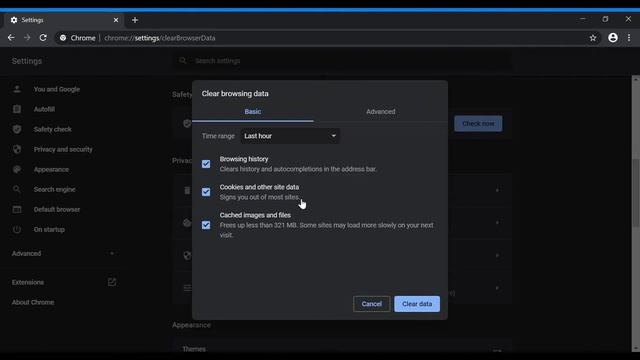Click the address bar URL
Viewport: 640px width, 360px height.
pos(160,38)
